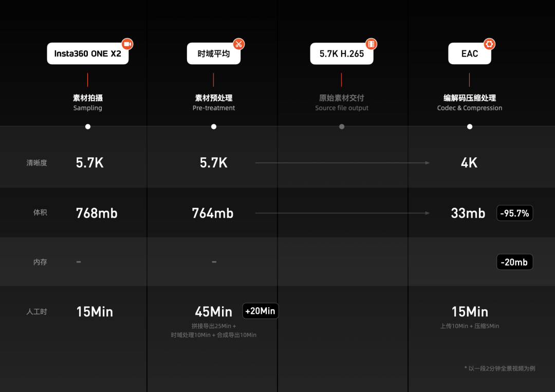
Task: Click the -95.7% size reduction badge
Action: tap(514, 213)
